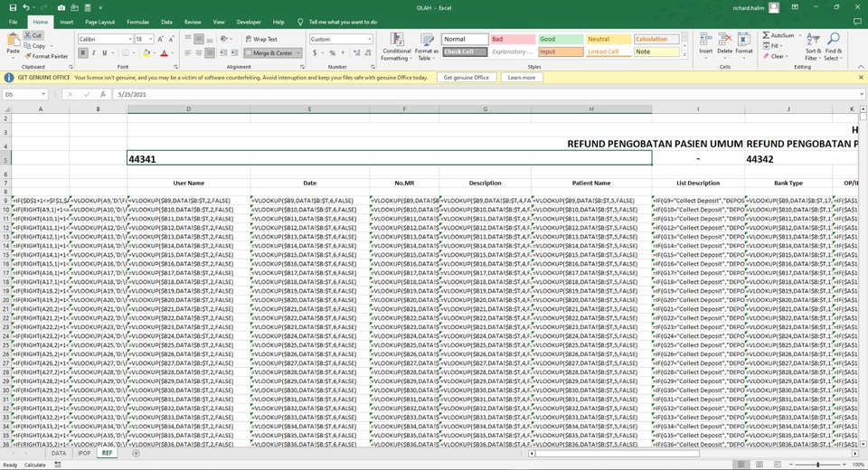Toggle center horizontal alignment
Viewport: 868px width, 470px height.
(x=199, y=53)
